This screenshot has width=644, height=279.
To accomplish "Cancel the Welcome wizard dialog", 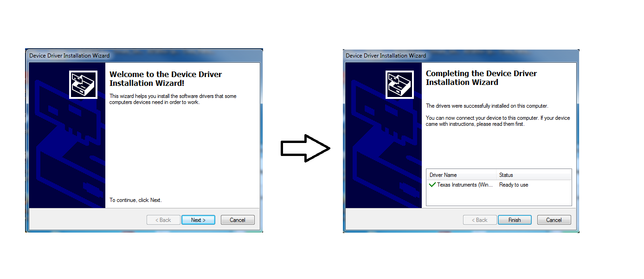I will tap(238, 220).
